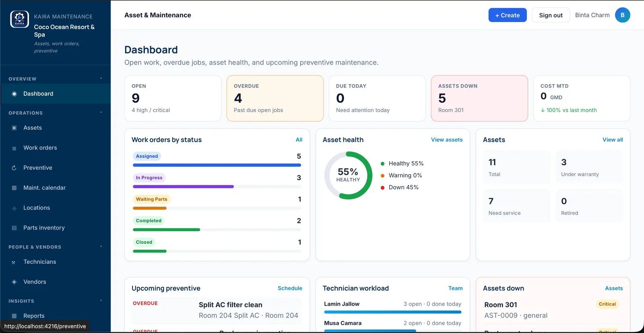The width and height of the screenshot is (644, 333).
Task: Navigate to Preventive maintenance
Action: pyautogui.click(x=56, y=168)
